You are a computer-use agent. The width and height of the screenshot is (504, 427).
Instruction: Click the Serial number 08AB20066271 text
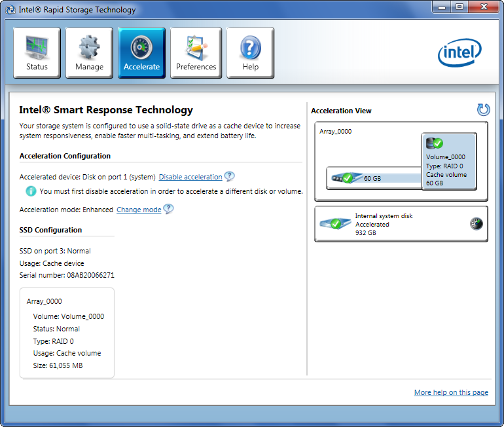pyautogui.click(x=67, y=275)
